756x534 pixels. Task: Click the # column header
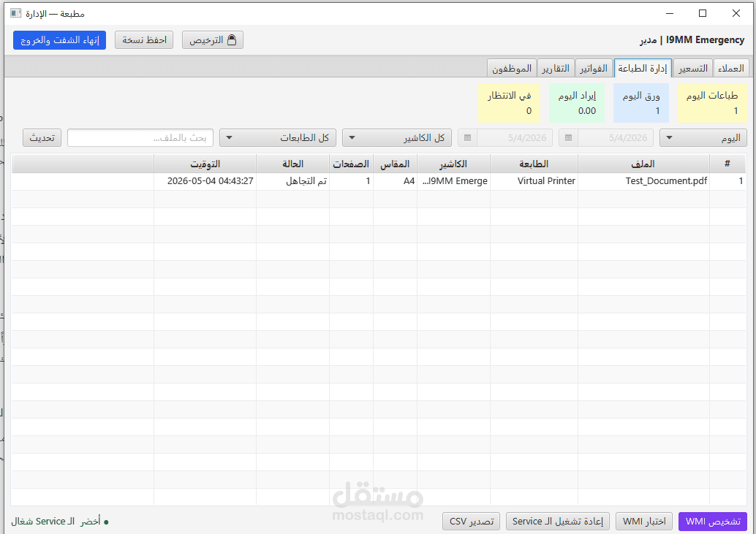727,164
